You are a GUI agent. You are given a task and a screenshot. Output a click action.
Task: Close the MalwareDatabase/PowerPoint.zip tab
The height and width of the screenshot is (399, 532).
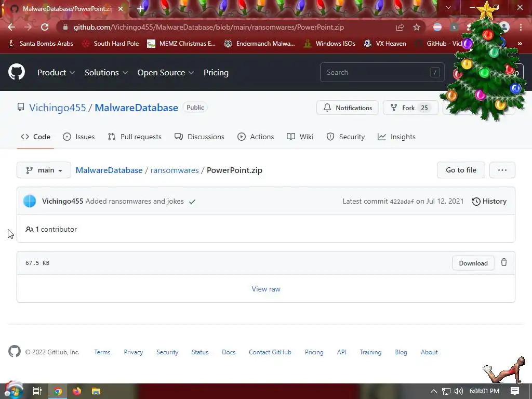(x=121, y=9)
